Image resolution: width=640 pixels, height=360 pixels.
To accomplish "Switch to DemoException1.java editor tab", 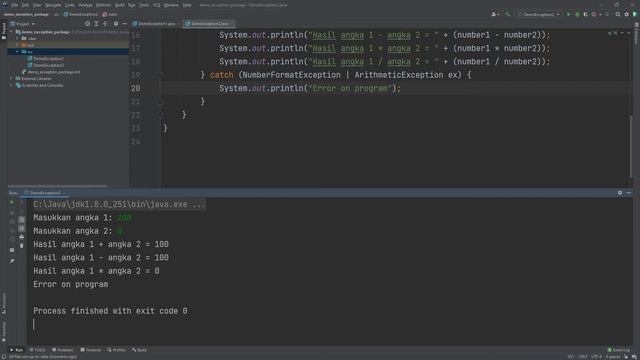I will tap(155, 24).
